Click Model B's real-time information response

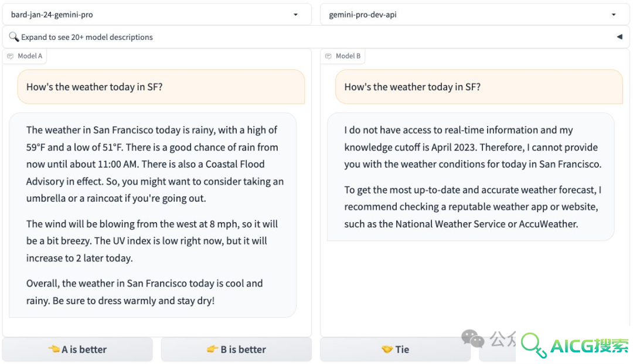(x=471, y=177)
